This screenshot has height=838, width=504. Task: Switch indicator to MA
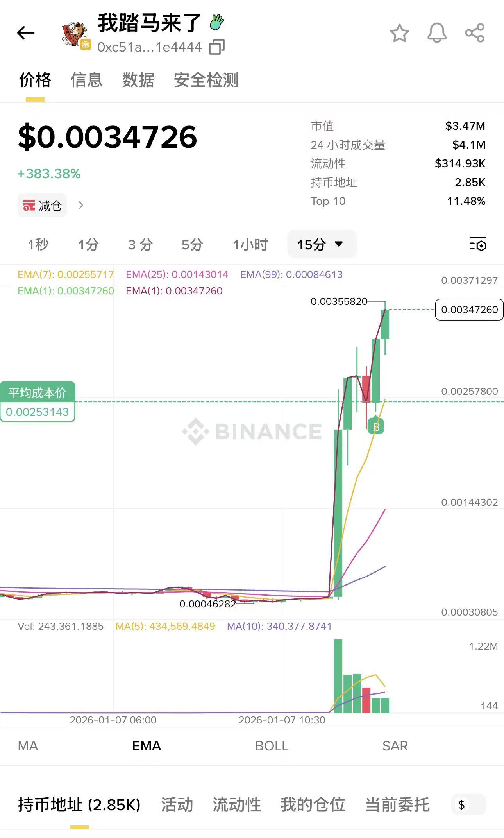pyautogui.click(x=28, y=746)
